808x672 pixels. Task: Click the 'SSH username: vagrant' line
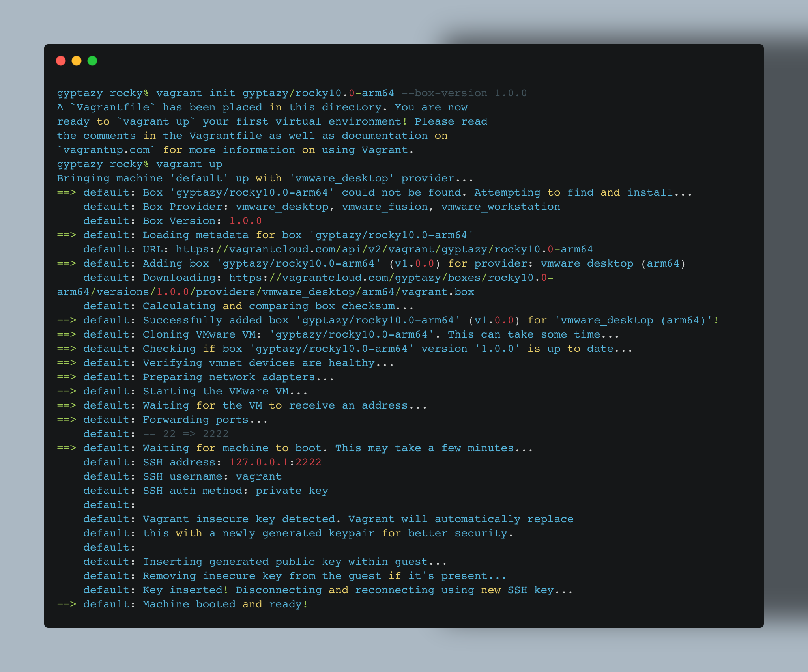point(182,477)
